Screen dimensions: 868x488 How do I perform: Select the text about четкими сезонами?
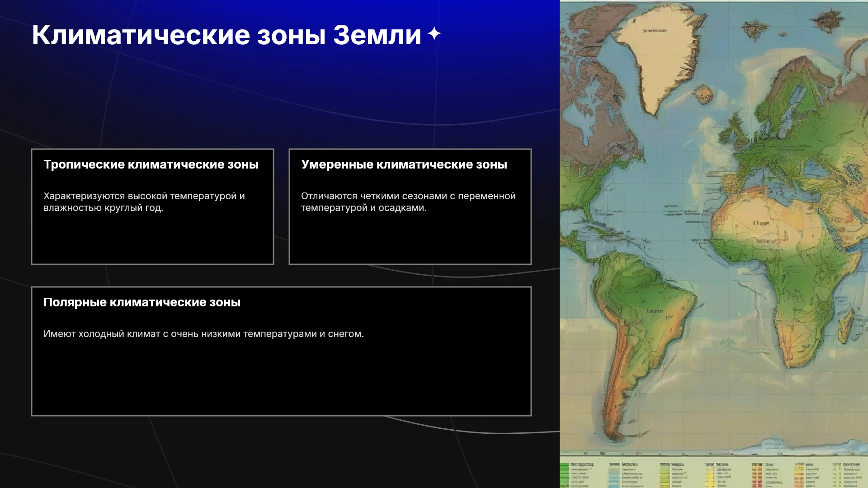pyautogui.click(x=408, y=202)
